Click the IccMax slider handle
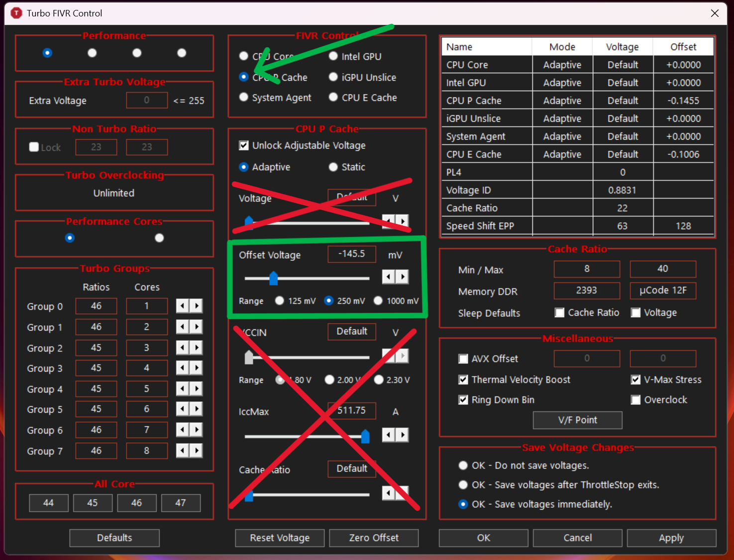 365,436
